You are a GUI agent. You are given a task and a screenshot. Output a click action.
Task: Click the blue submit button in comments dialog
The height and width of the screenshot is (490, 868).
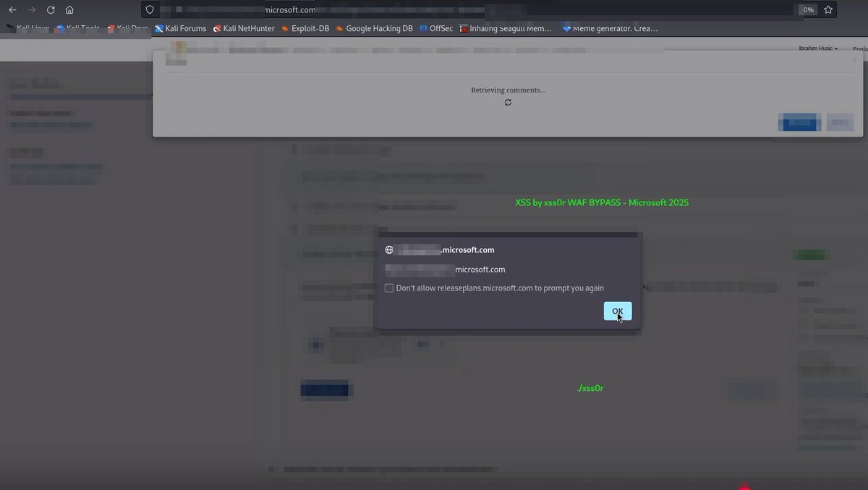tap(799, 122)
